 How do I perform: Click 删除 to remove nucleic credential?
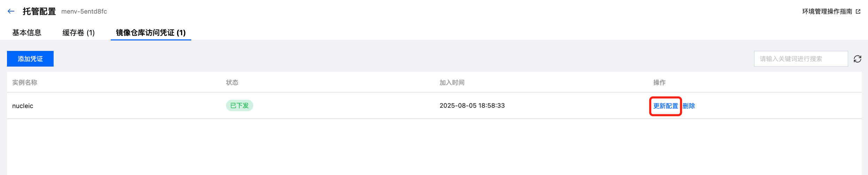(689, 106)
